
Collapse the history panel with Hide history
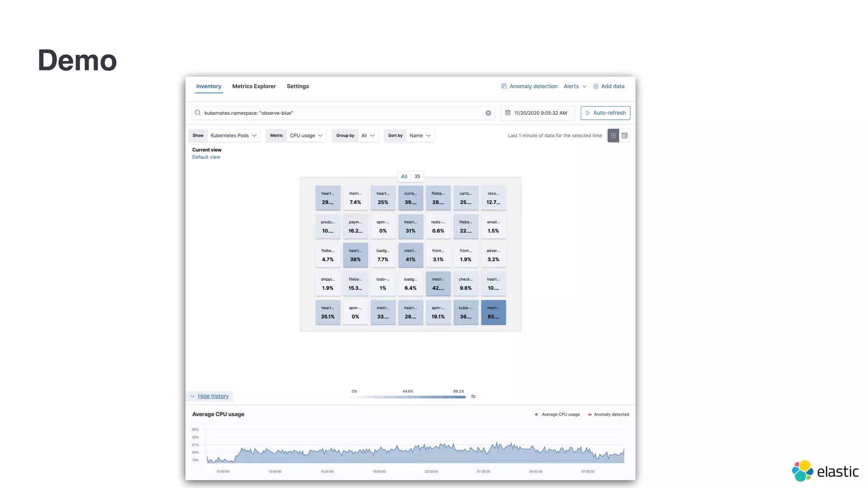[213, 396]
